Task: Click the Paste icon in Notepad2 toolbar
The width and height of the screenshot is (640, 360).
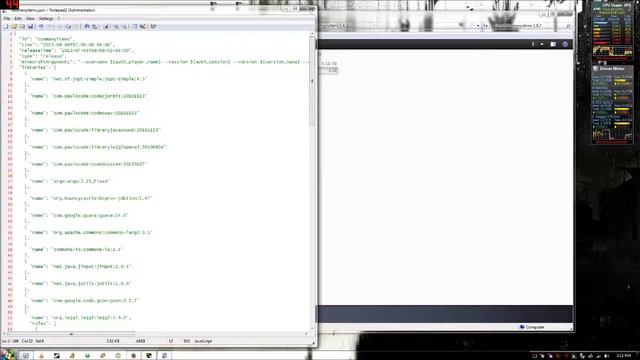Action: [x=76, y=27]
